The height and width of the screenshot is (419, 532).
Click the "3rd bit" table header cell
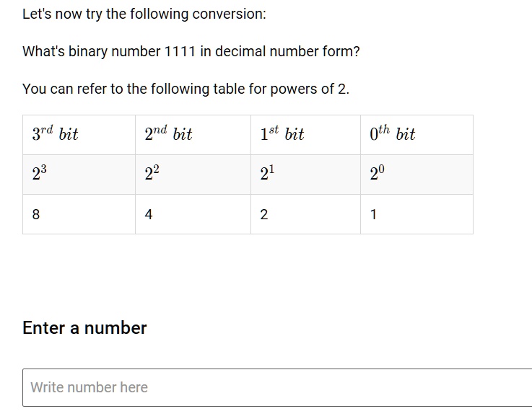point(55,134)
